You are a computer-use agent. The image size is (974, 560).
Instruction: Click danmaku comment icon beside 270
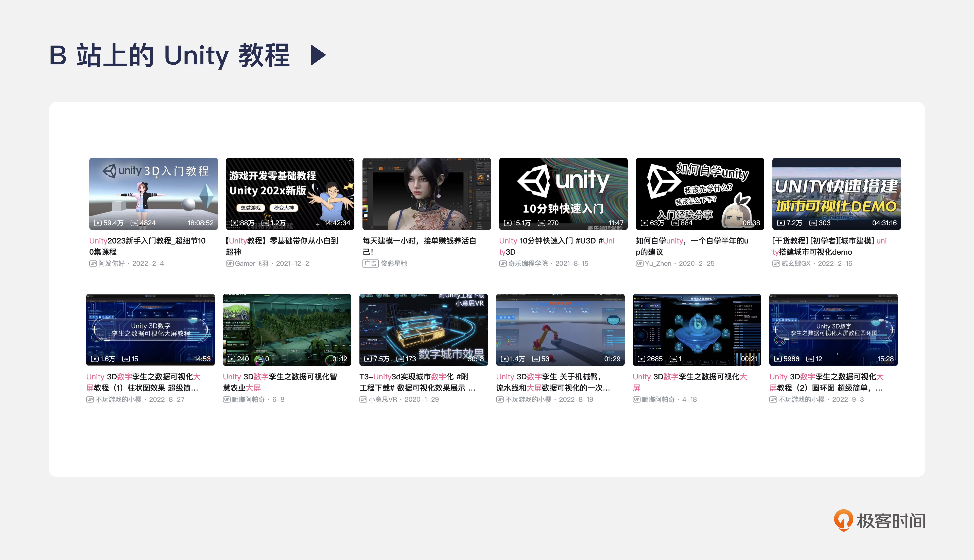[541, 223]
